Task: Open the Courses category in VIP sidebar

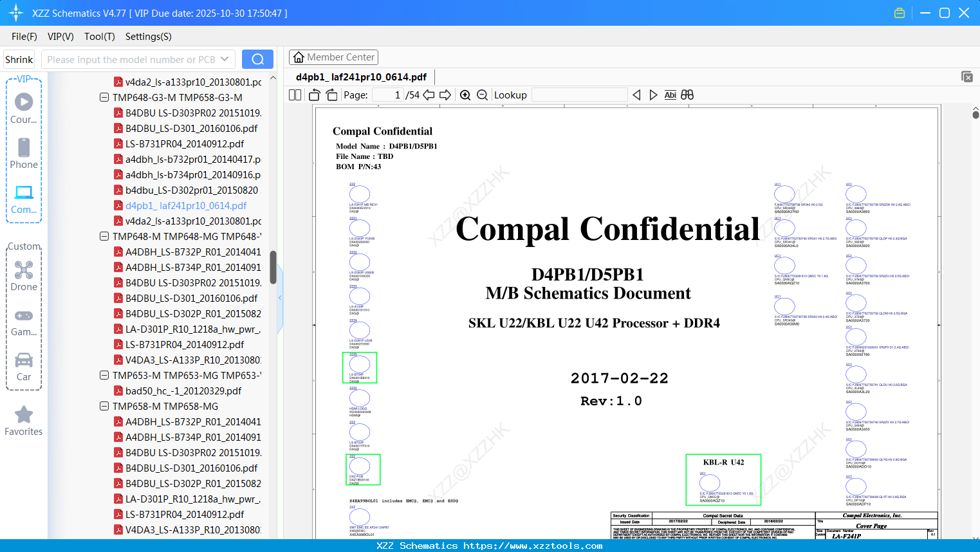Action: point(24,109)
